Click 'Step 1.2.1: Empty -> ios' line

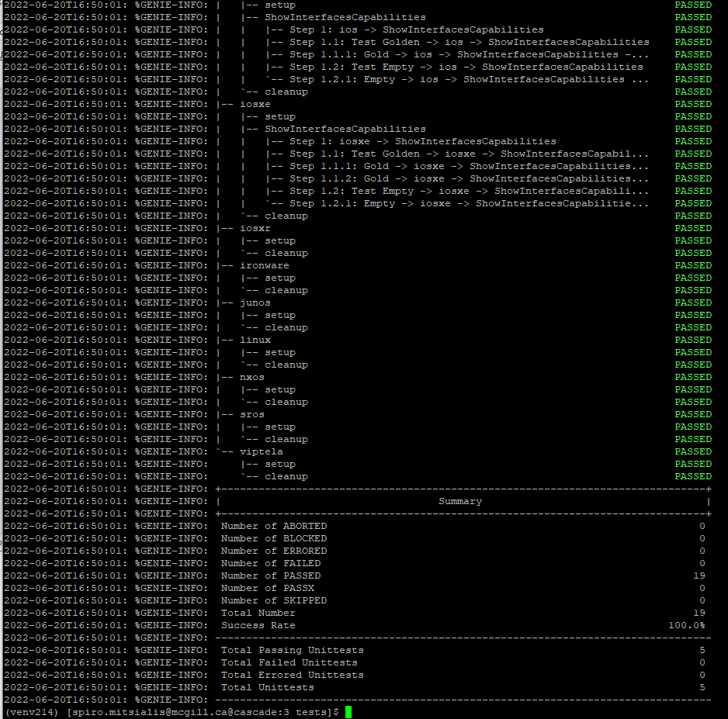[x=470, y=79]
